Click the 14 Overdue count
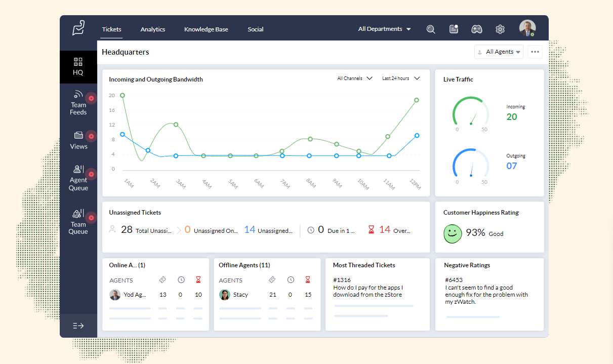This screenshot has height=364, width=613. [x=385, y=230]
